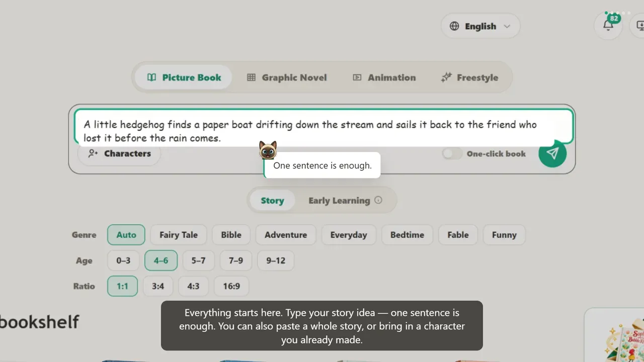The width and height of the screenshot is (644, 362).
Task: Click the Siamese cat mascot icon
Action: coord(268,150)
